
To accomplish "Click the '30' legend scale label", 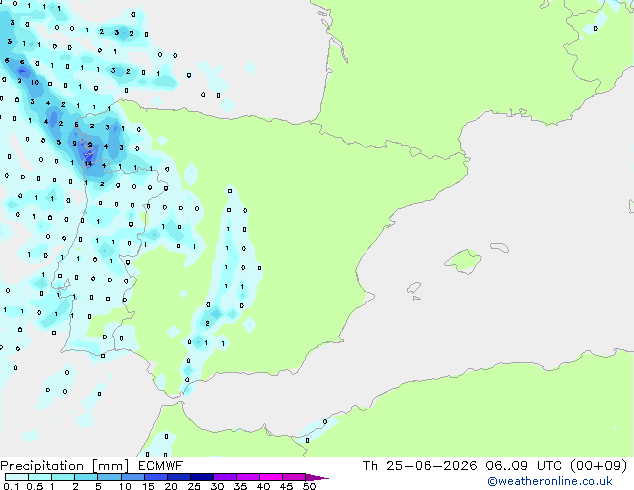I will (217, 486).
